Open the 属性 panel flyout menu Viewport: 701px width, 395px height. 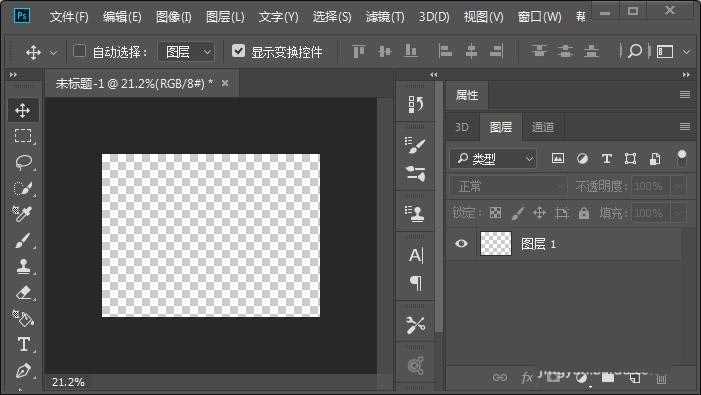(x=684, y=94)
